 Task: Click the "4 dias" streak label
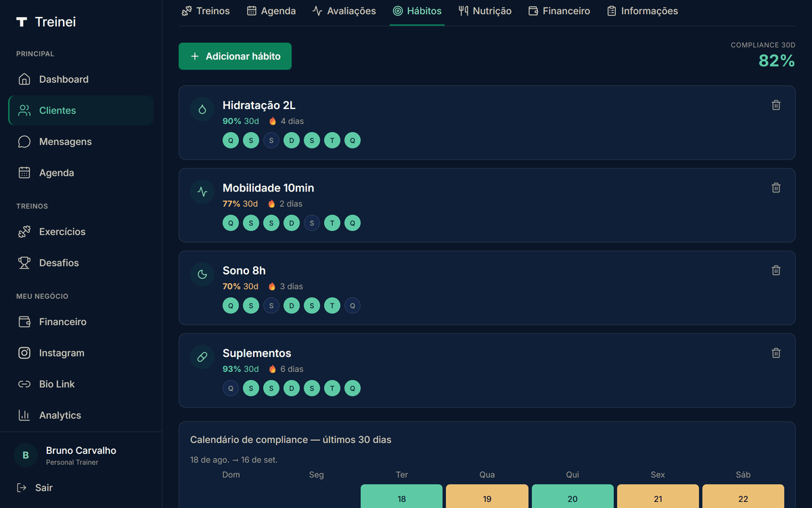click(x=292, y=121)
